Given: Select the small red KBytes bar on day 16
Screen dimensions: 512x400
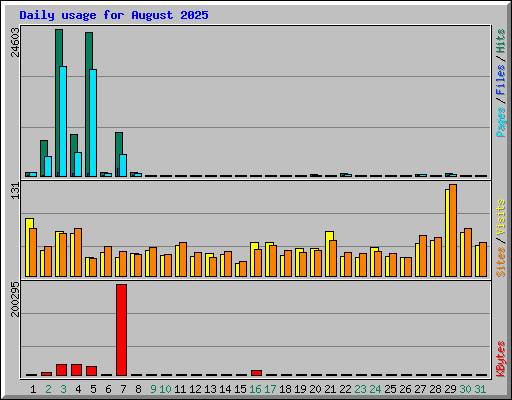Looking at the screenshot, I should pos(256,373).
